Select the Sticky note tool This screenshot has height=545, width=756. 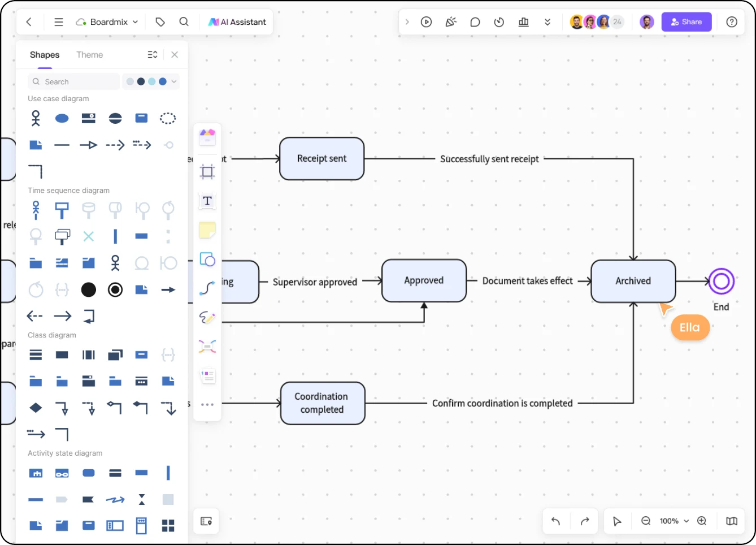pos(207,230)
